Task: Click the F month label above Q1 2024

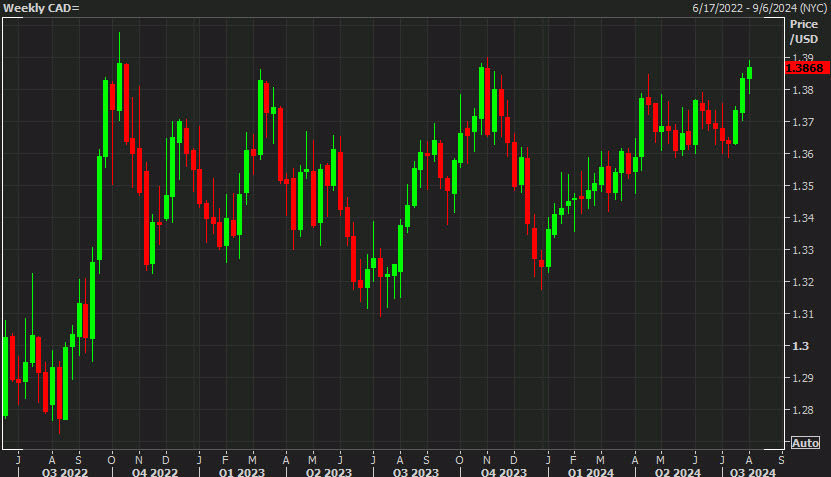Action: [x=573, y=460]
